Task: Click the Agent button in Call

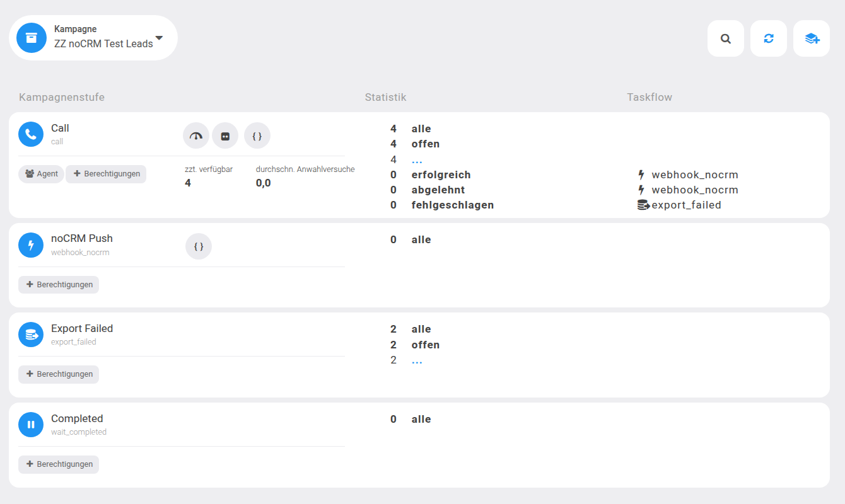Action: tap(41, 174)
